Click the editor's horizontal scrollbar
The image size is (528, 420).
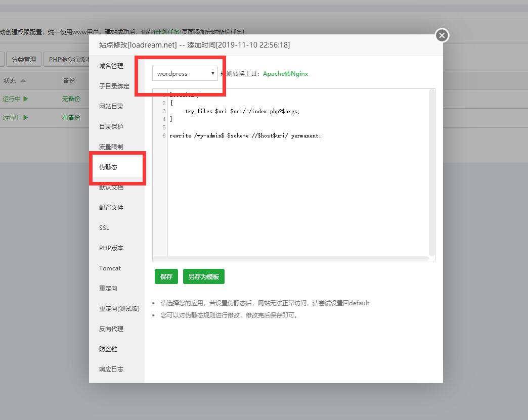pyautogui.click(x=291, y=258)
